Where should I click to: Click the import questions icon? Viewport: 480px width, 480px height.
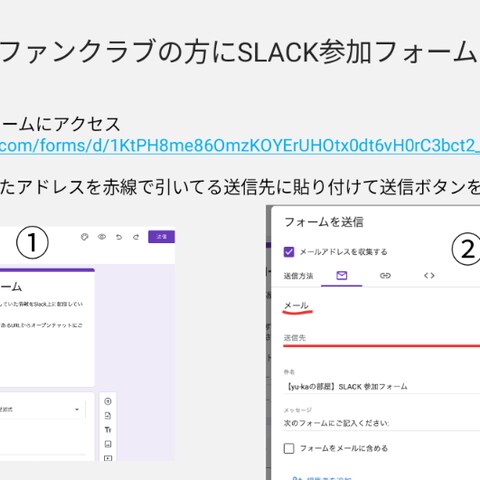(x=108, y=416)
